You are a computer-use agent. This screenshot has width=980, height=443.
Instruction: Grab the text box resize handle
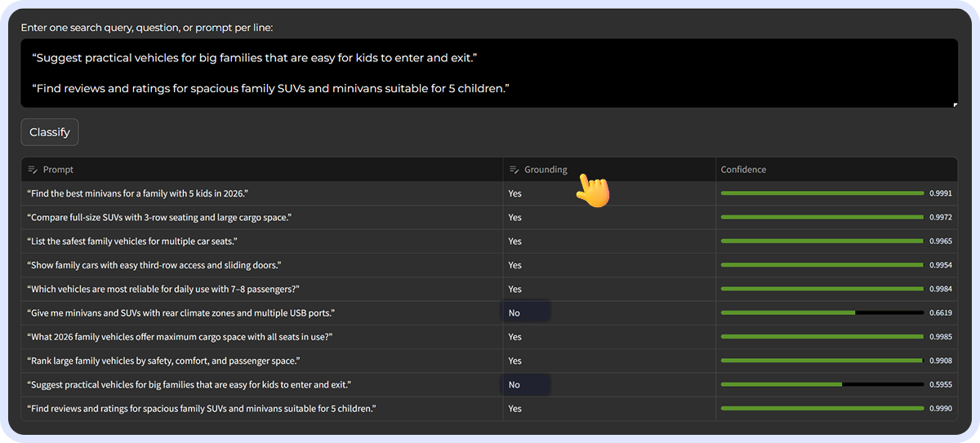(x=954, y=104)
